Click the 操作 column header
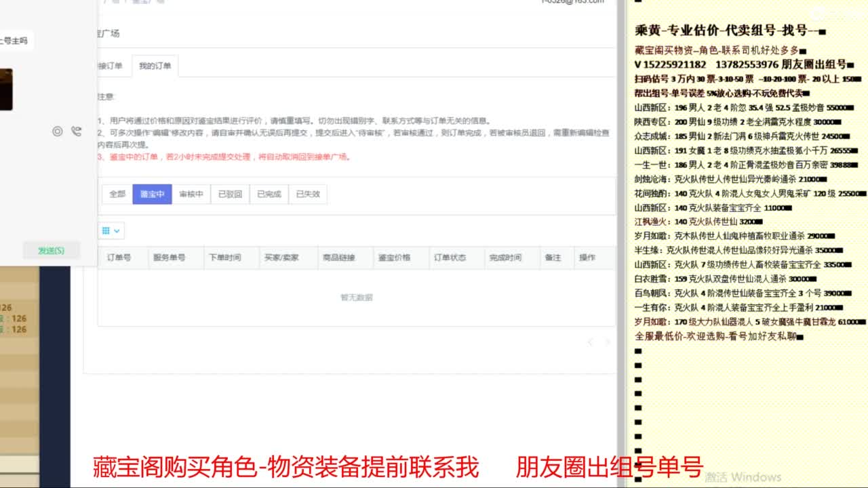The image size is (868, 488). (x=587, y=258)
